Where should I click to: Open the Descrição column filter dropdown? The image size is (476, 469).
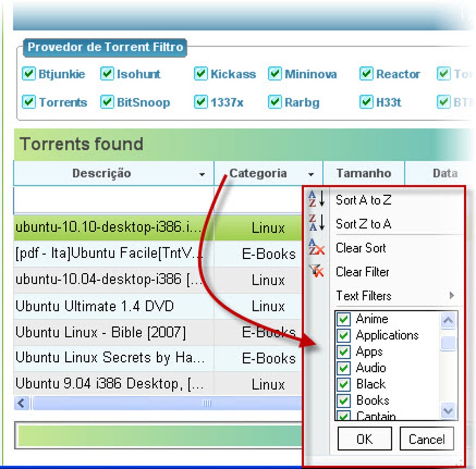(202, 174)
